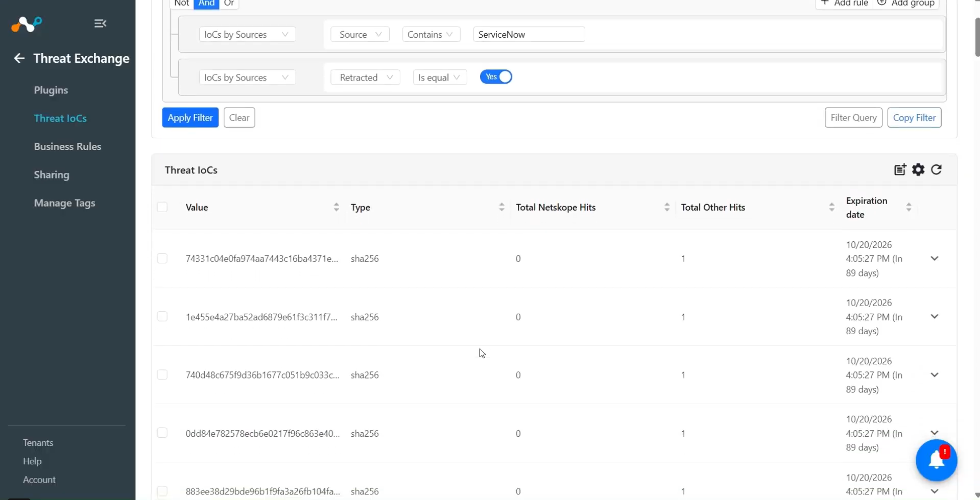The width and height of the screenshot is (980, 500).
Task: Expand the 74331c04e0fa974aa7443c16ba4371e row
Action: click(x=935, y=259)
